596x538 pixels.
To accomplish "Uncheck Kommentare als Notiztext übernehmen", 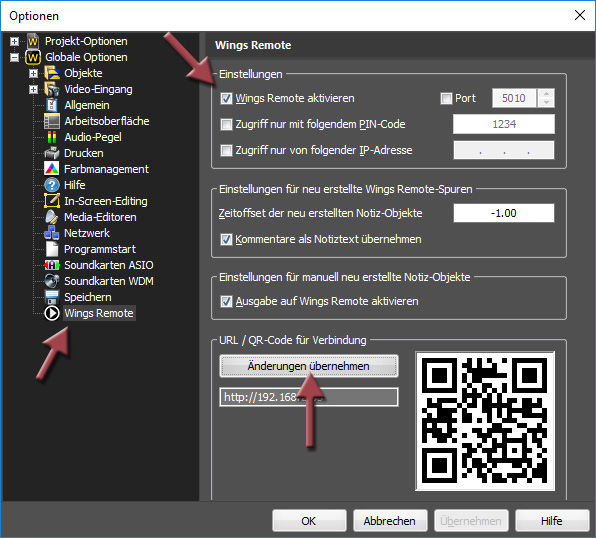I will tap(226, 240).
